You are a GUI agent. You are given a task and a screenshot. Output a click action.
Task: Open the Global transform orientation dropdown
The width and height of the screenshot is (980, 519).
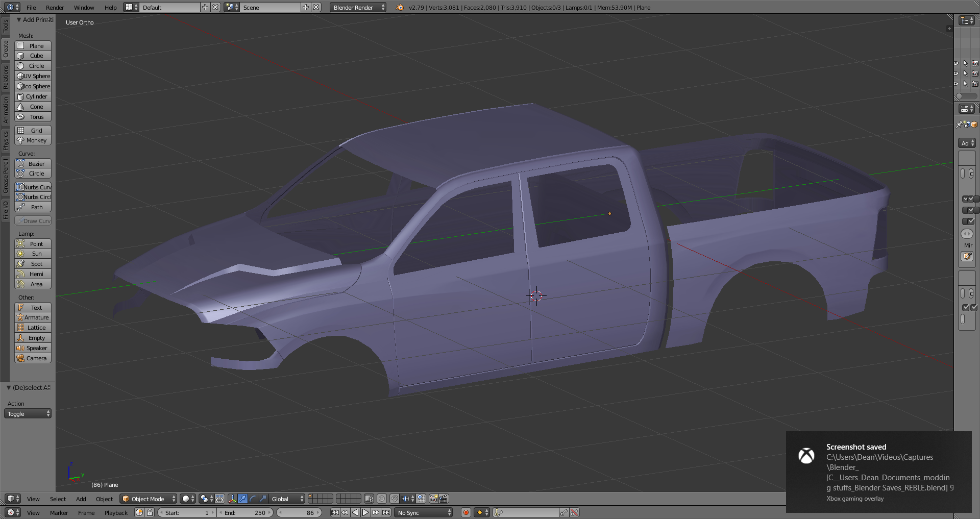pyautogui.click(x=287, y=499)
